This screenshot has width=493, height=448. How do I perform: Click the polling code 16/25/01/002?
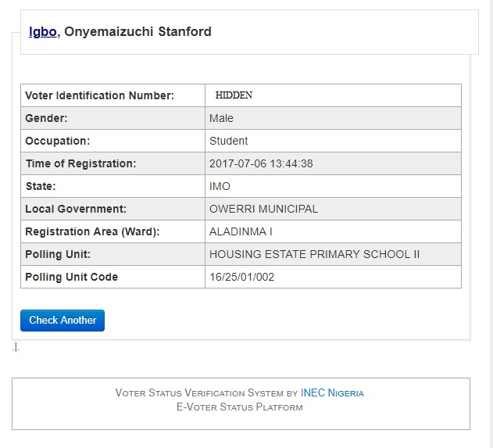241,277
